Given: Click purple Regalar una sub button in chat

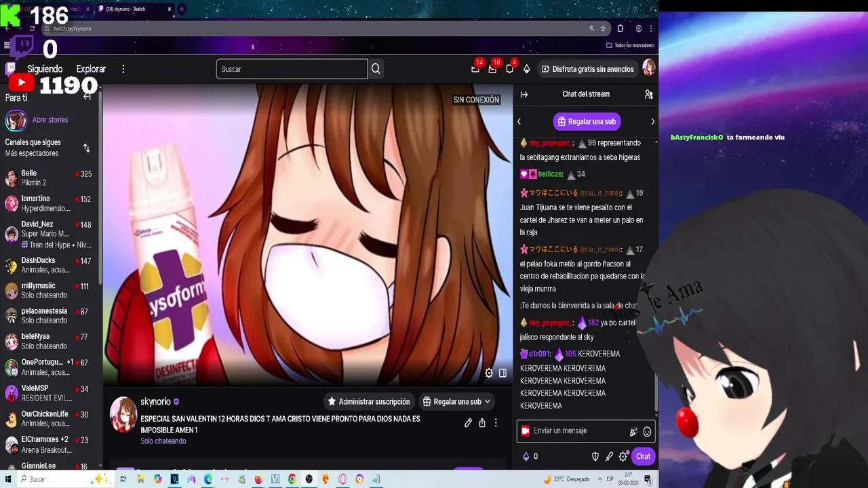Looking at the screenshot, I should click(587, 122).
